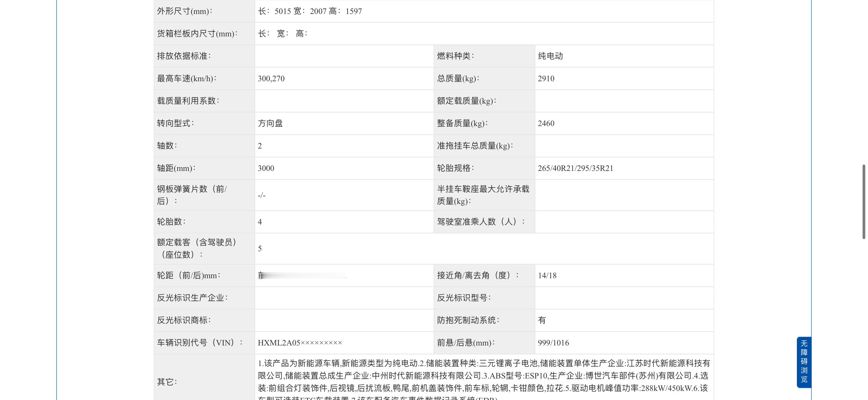Select the 2910 total mass cell
The height and width of the screenshot is (400, 868).
[x=546, y=78]
